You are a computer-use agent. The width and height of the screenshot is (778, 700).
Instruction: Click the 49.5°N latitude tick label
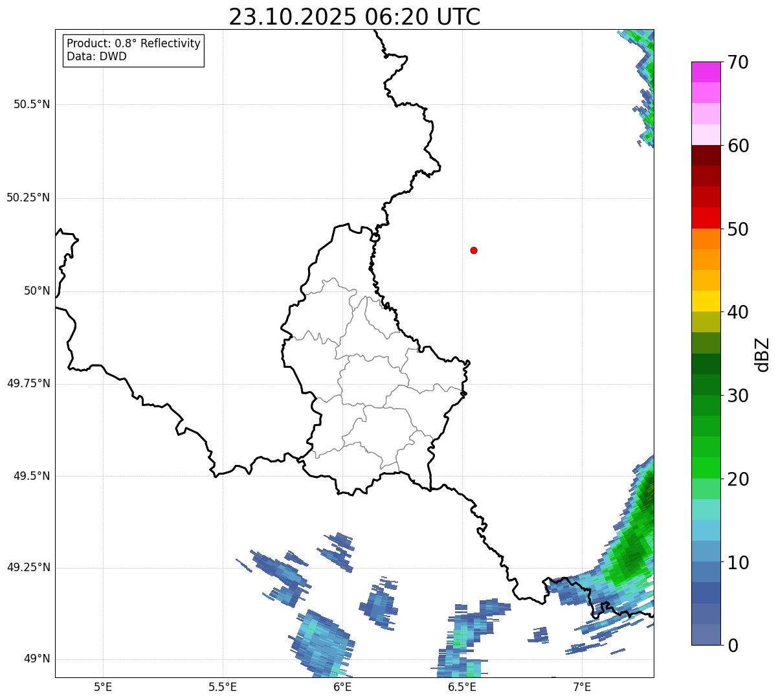(31, 476)
